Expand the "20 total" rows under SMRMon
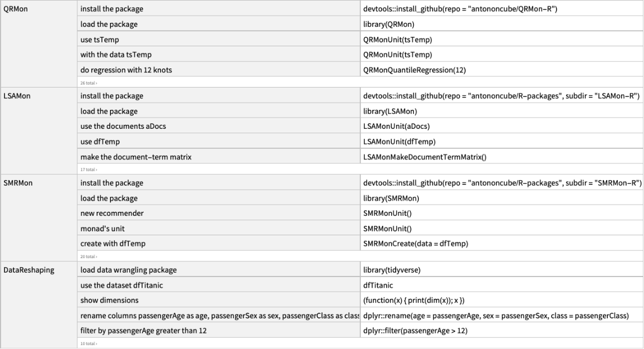The height and width of the screenshot is (349, 644). (x=87, y=256)
